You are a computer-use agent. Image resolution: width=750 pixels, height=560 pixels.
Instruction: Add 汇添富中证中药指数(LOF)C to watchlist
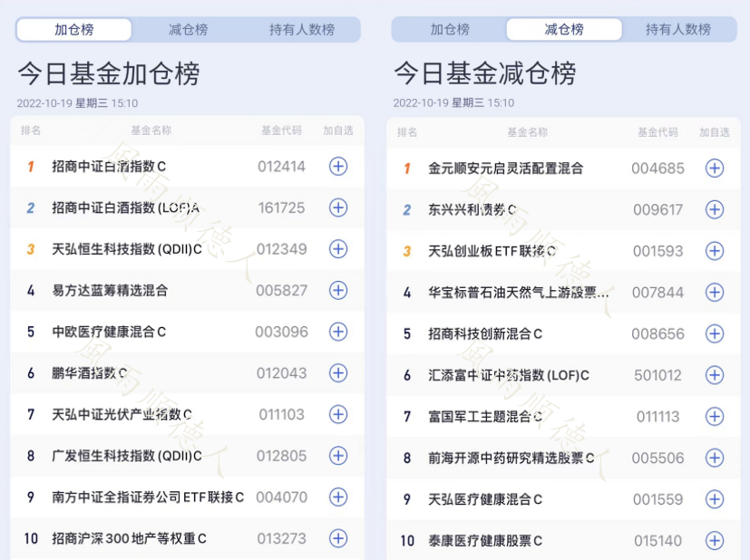click(715, 375)
